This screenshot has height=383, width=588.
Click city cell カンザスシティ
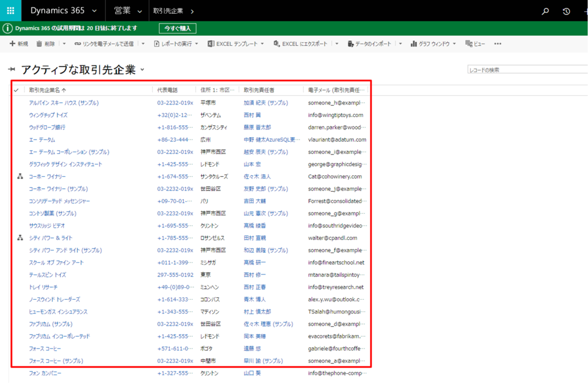[x=214, y=127]
